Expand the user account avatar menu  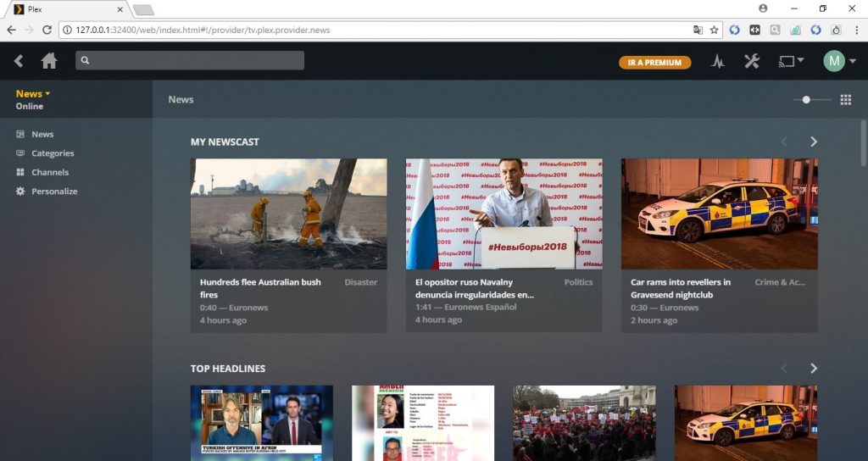839,61
